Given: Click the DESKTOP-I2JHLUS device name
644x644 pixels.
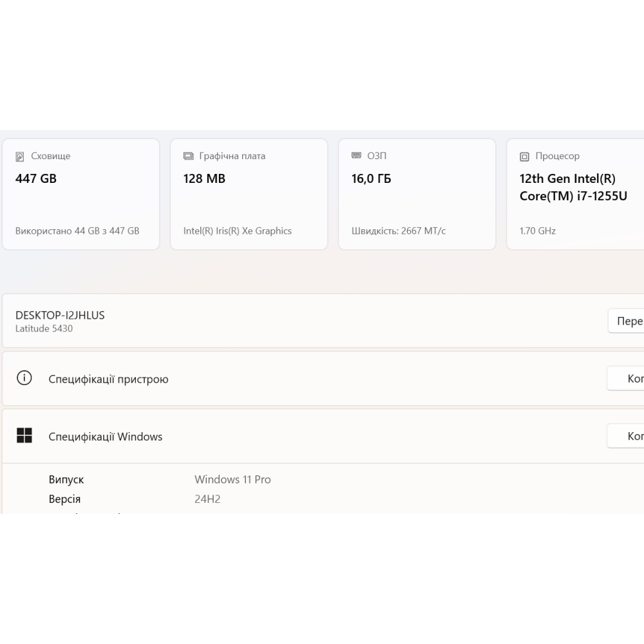Looking at the screenshot, I should click(x=60, y=315).
